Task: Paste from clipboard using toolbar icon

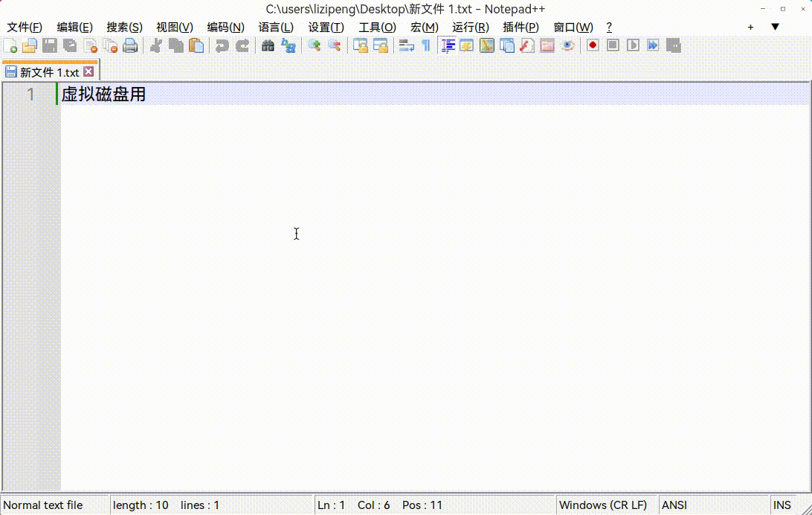Action: click(x=196, y=45)
